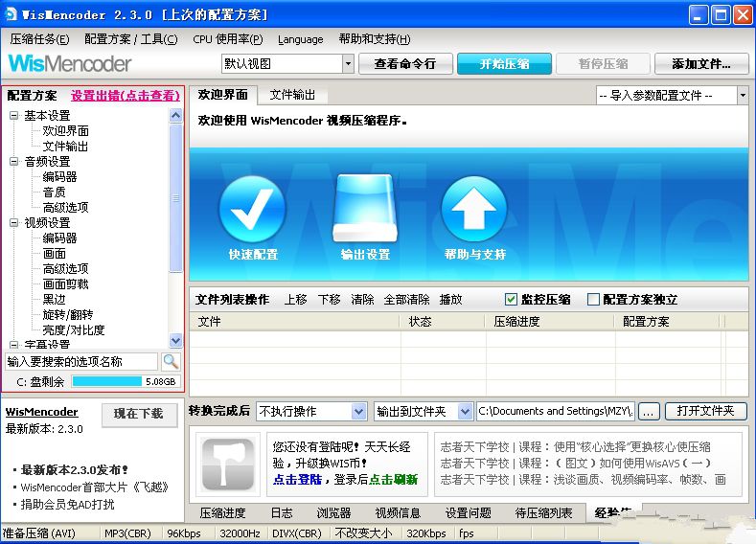756x544 pixels.
Task: Click the option search input field
Action: tap(81, 361)
